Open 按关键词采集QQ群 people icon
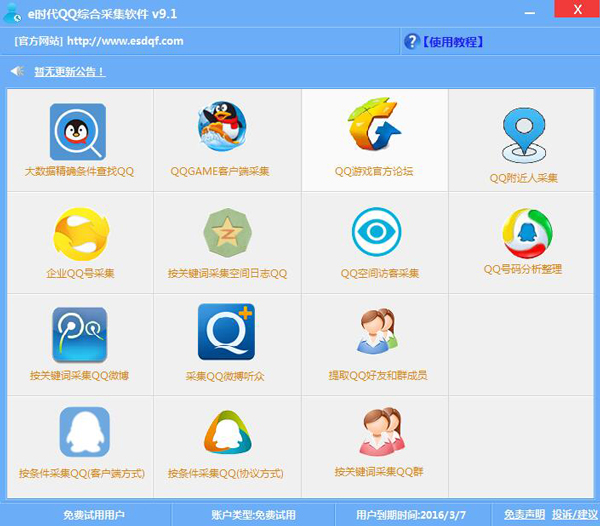The image size is (600, 526). (x=382, y=432)
